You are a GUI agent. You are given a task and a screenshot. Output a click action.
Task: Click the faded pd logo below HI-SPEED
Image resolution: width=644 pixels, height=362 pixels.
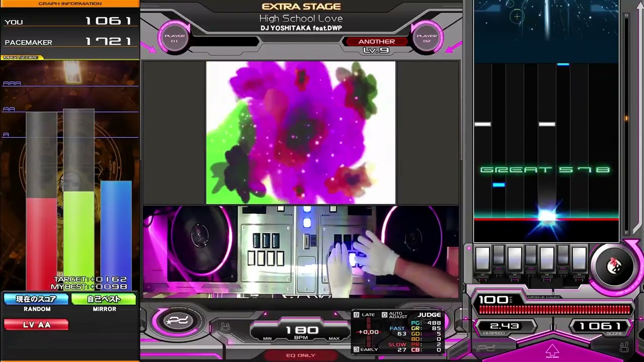[486, 348]
